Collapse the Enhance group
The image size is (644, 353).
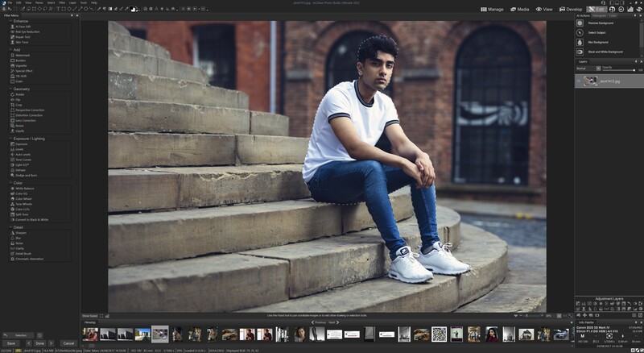10,21
